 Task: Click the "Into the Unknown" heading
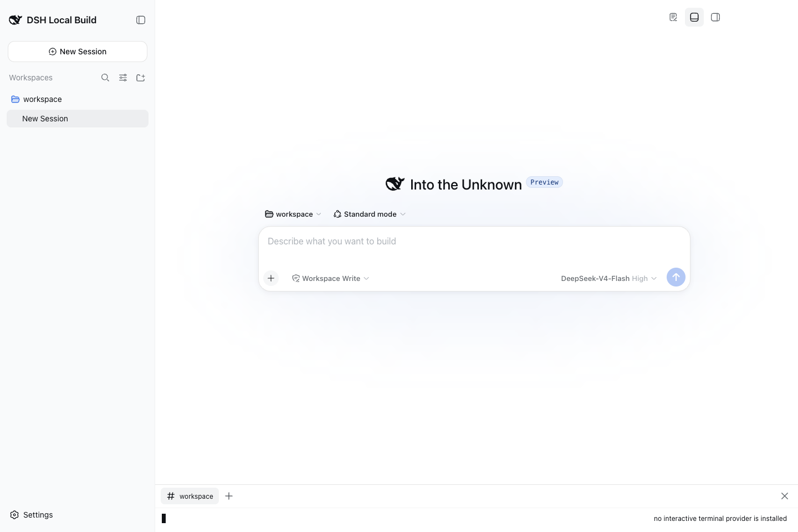click(466, 185)
